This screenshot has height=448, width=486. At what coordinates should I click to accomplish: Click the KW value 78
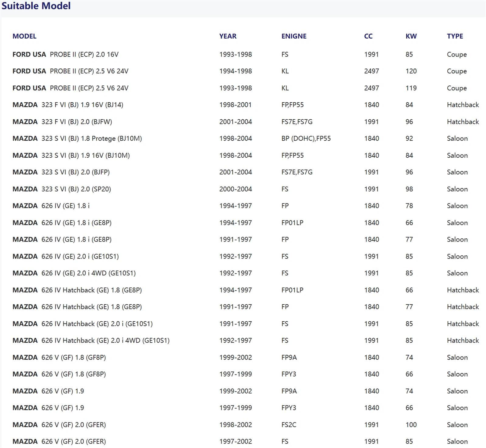coord(409,206)
